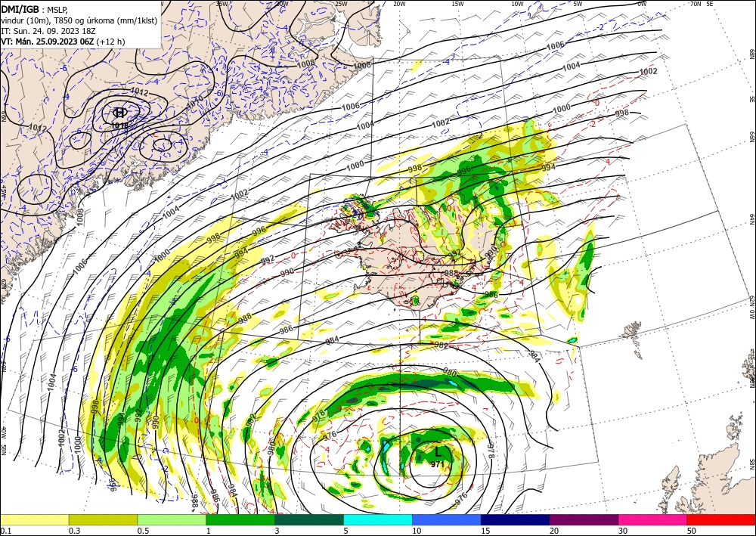The height and width of the screenshot is (536, 756).
Task: Select the green 1–3 precipitation swatch
Action: [240, 519]
